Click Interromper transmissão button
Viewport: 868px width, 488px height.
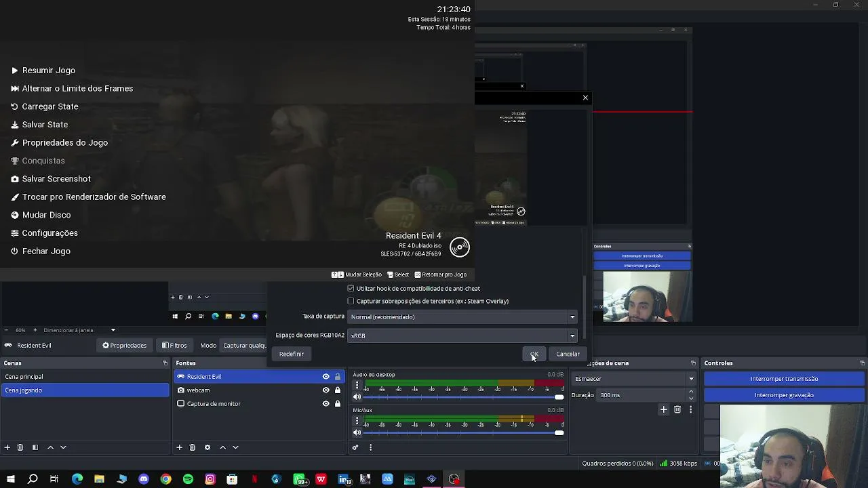tap(784, 379)
